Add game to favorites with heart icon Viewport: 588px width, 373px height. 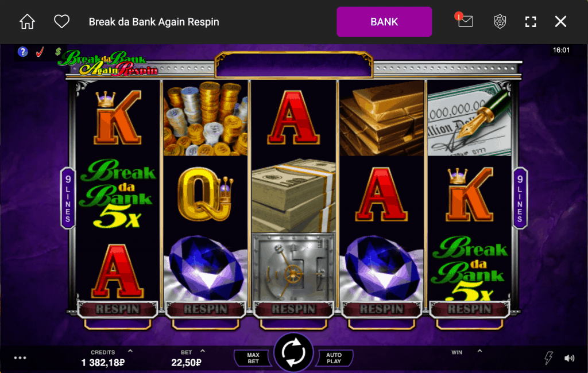[61, 21]
